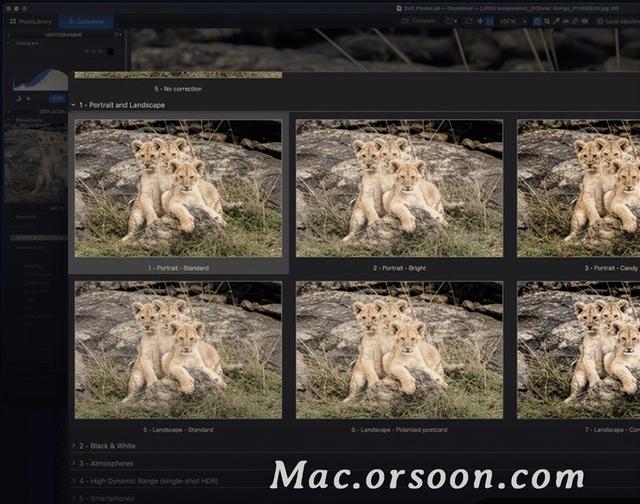Expand the 4 - High Dynamic Range group
Screen dimensions: 640x504
point(74,481)
